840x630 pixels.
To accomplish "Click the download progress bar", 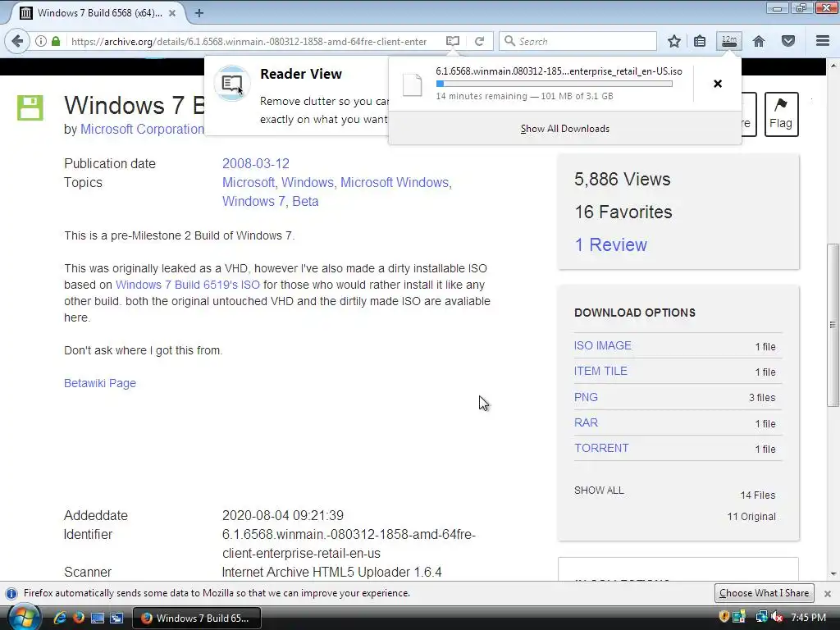I will tap(554, 84).
